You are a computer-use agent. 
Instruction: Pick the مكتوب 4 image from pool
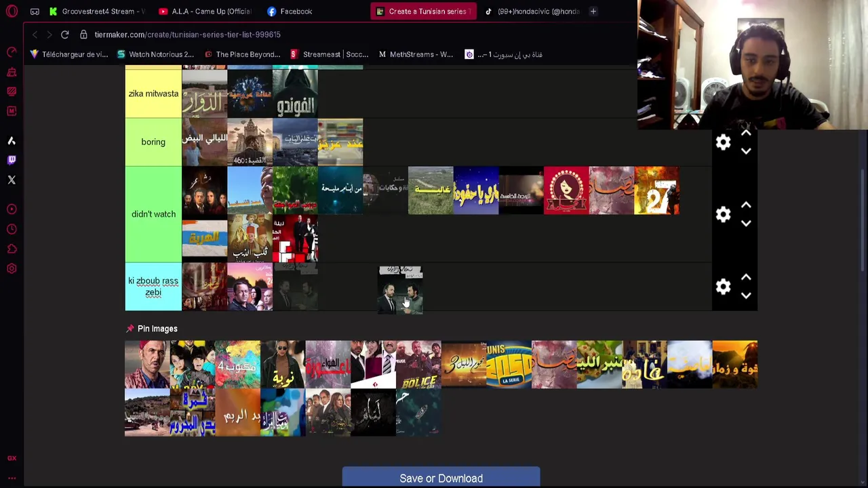coord(237,365)
